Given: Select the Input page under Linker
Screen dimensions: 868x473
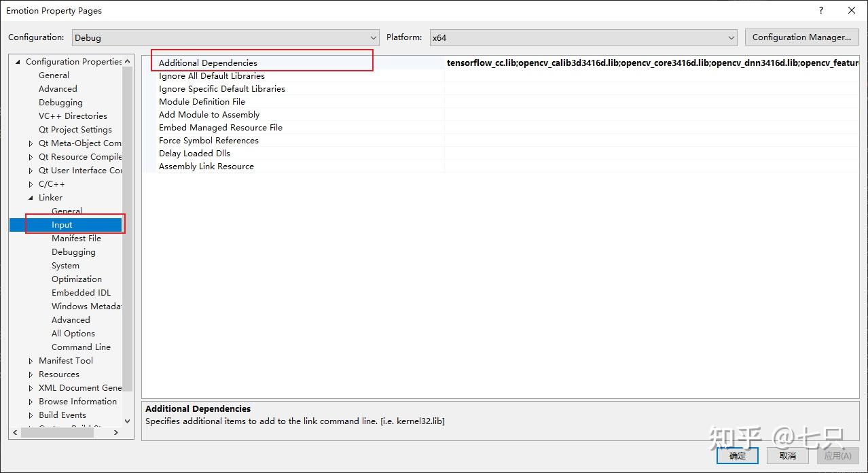Looking at the screenshot, I should 62,224.
